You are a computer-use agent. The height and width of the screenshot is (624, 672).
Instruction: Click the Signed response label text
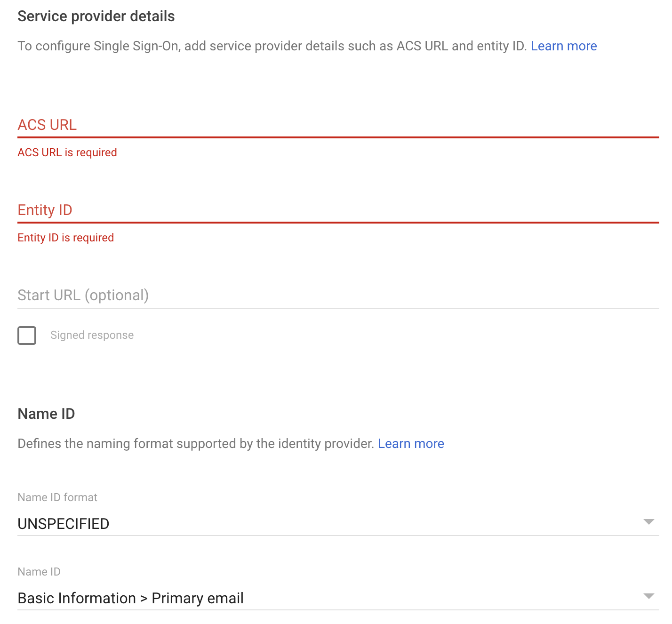[92, 335]
